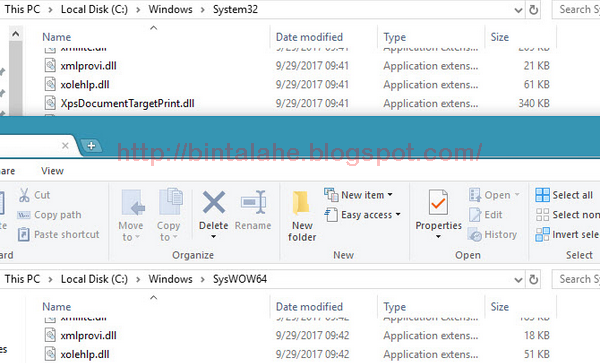The image size is (600, 363).
Task: Close the current tab with X
Action: tap(65, 146)
